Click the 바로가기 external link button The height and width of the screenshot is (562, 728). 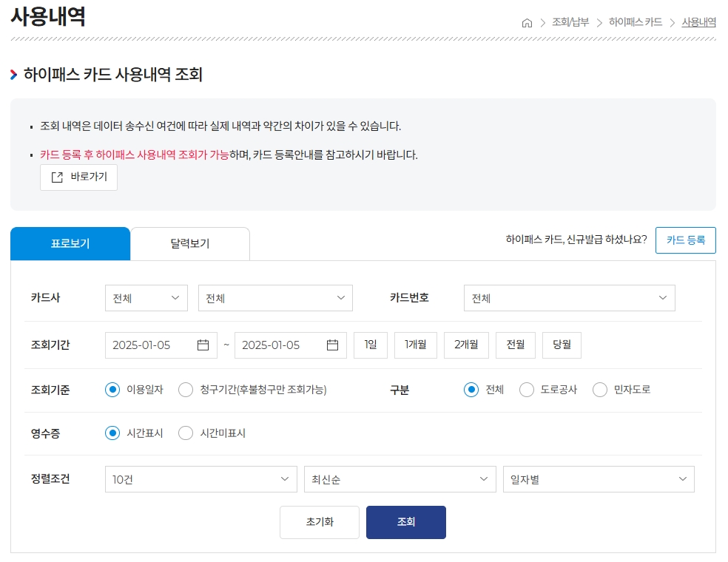tap(78, 177)
